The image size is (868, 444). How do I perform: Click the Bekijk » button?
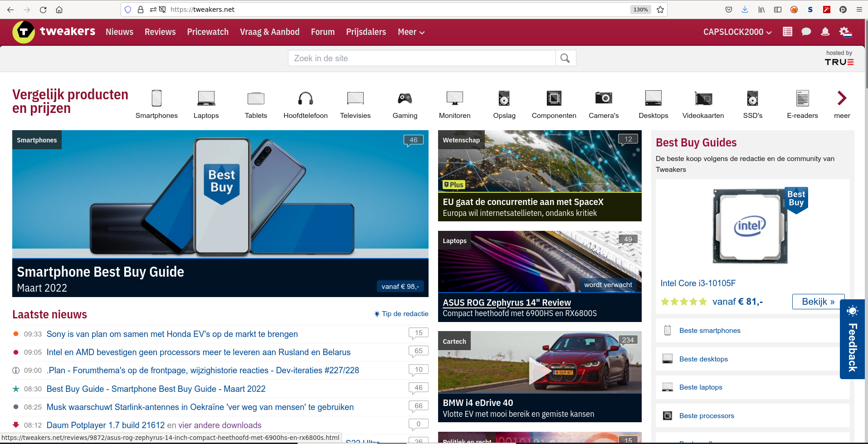(818, 302)
